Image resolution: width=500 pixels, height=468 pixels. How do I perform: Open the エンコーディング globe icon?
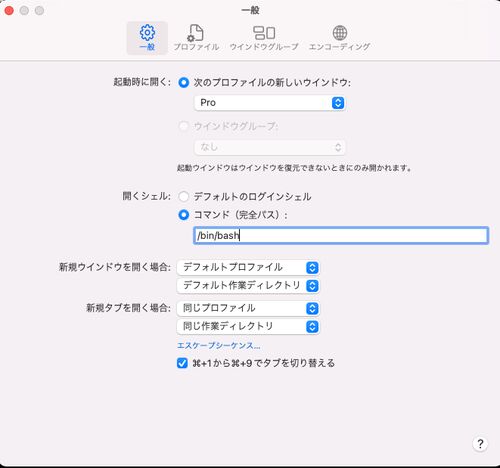pos(340,33)
